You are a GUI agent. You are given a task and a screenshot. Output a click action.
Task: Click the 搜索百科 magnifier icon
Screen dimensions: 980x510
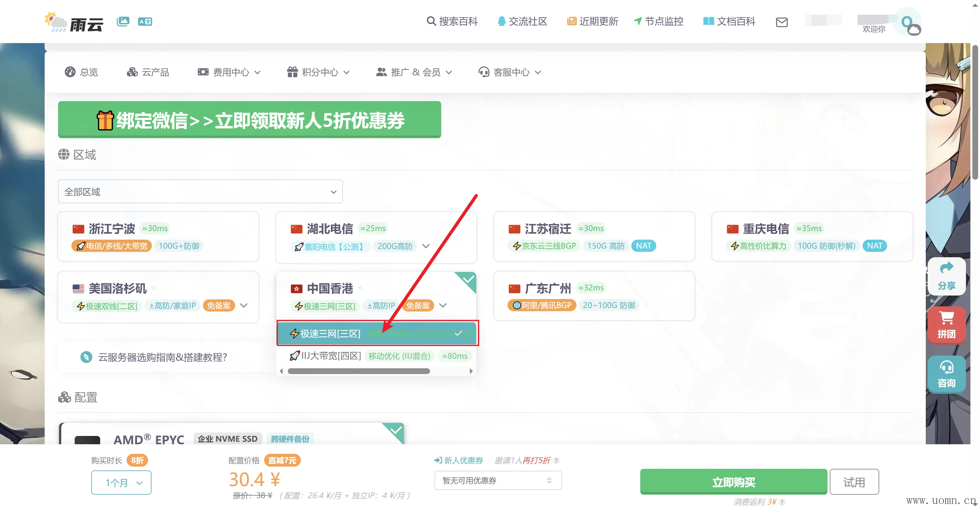click(431, 21)
